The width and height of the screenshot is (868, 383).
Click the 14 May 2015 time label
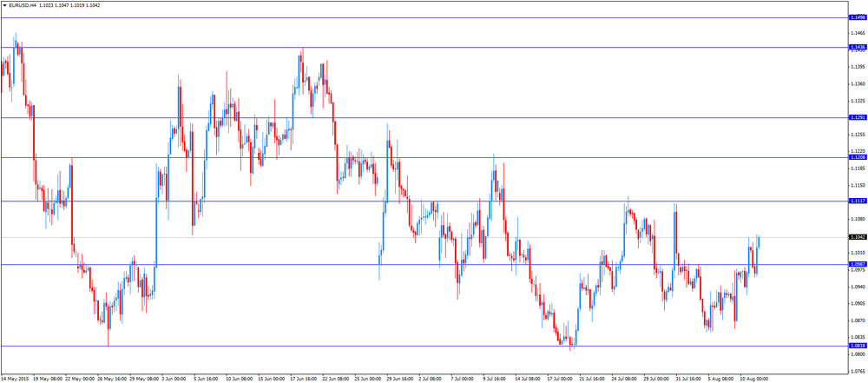pyautogui.click(x=16, y=379)
